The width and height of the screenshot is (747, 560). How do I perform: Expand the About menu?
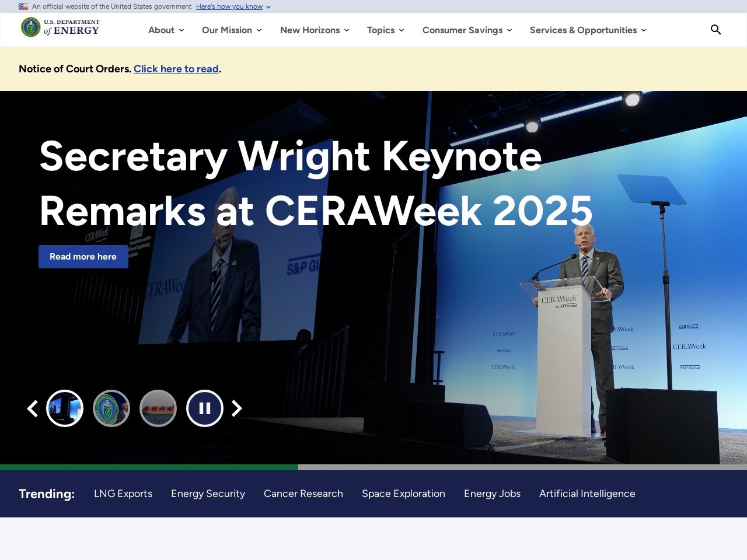click(x=166, y=30)
